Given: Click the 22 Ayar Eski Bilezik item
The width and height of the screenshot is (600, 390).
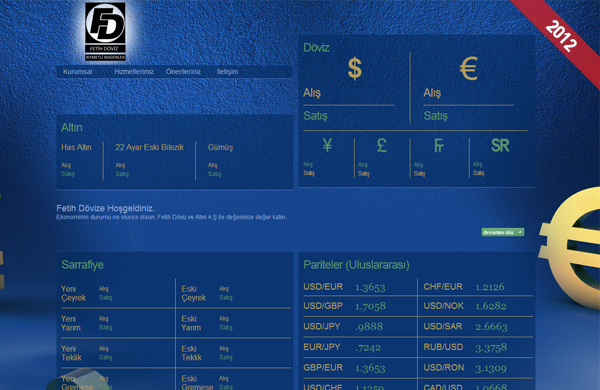Looking at the screenshot, I should coord(150,147).
